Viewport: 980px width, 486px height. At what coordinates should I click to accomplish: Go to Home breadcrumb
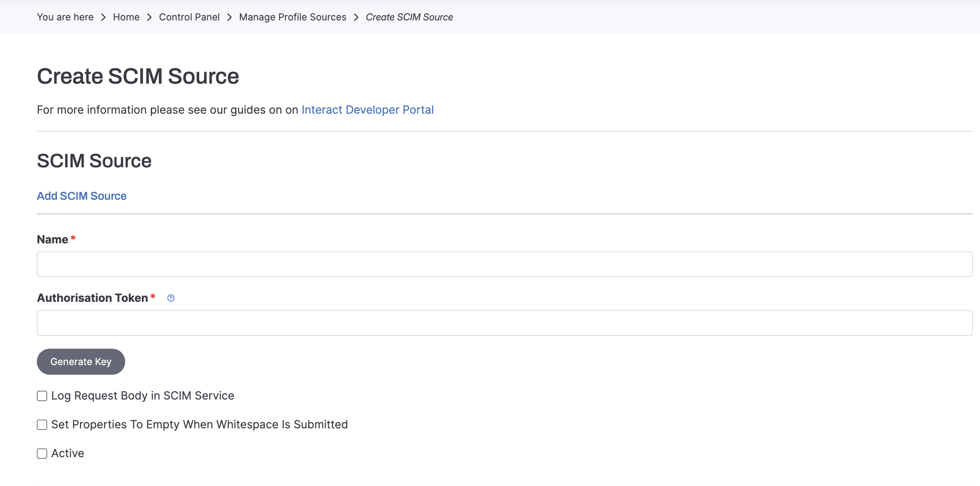click(x=126, y=17)
